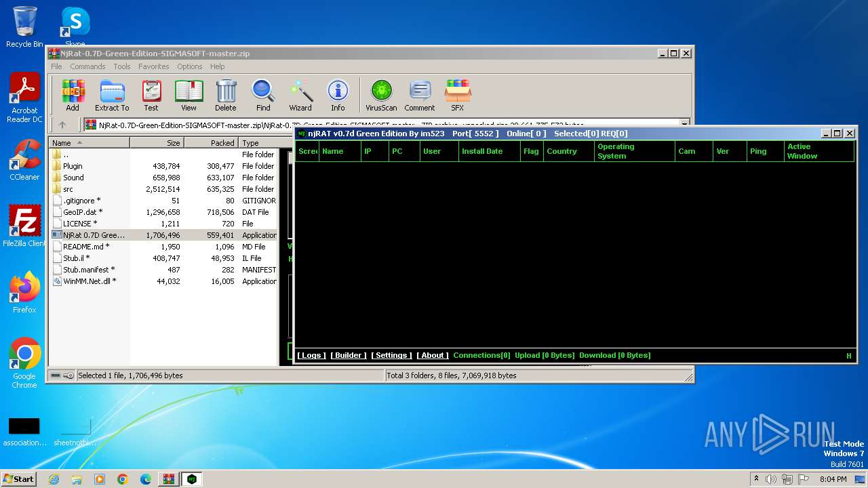This screenshot has width=868, height=488.
Task: Select the src folder row
Action: (x=163, y=189)
